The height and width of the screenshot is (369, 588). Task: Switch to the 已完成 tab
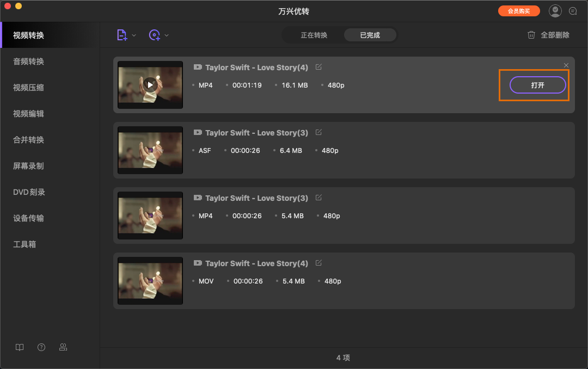(370, 35)
